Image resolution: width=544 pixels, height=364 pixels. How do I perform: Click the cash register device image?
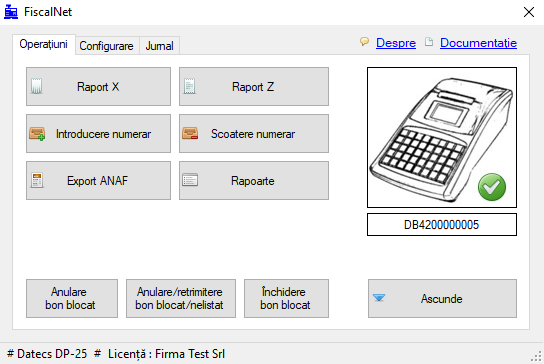[442, 137]
